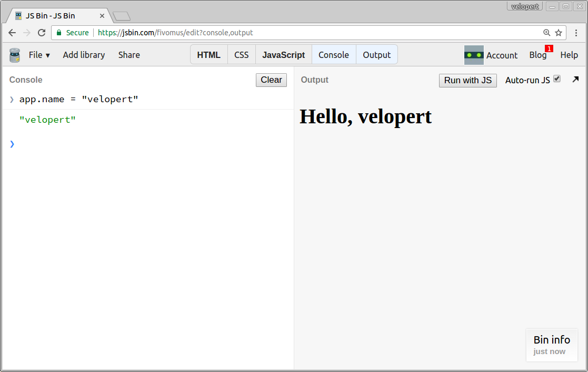Click the Blog link with notification badge
The width and height of the screenshot is (588, 372).
point(538,55)
